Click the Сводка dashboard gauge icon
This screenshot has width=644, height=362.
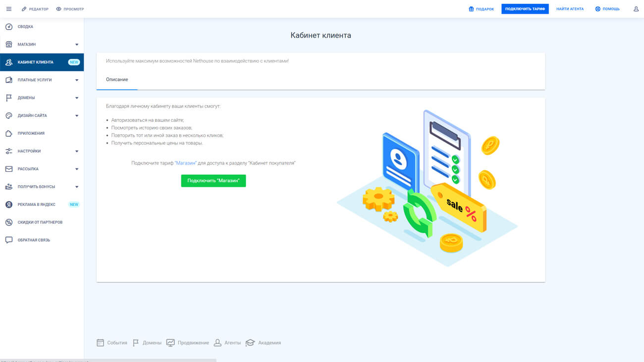[x=9, y=27]
